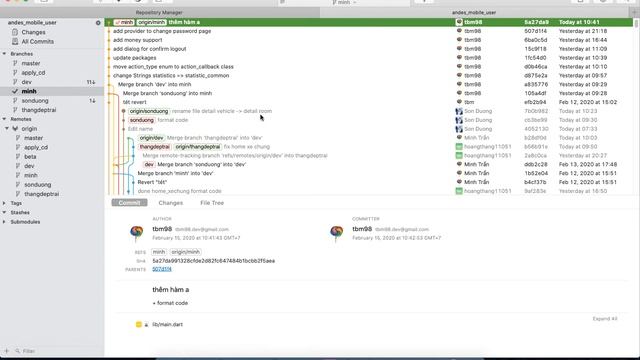Click the checkmark icon of current branch minh
The height and width of the screenshot is (360, 640).
[15, 91]
